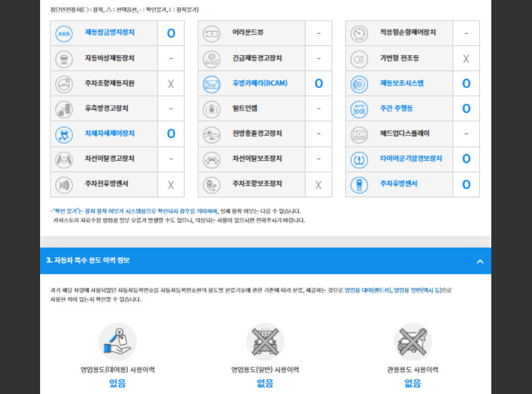
Task: Click the 타이어공기압경보장치 tire pressure icon
Action: point(359,160)
